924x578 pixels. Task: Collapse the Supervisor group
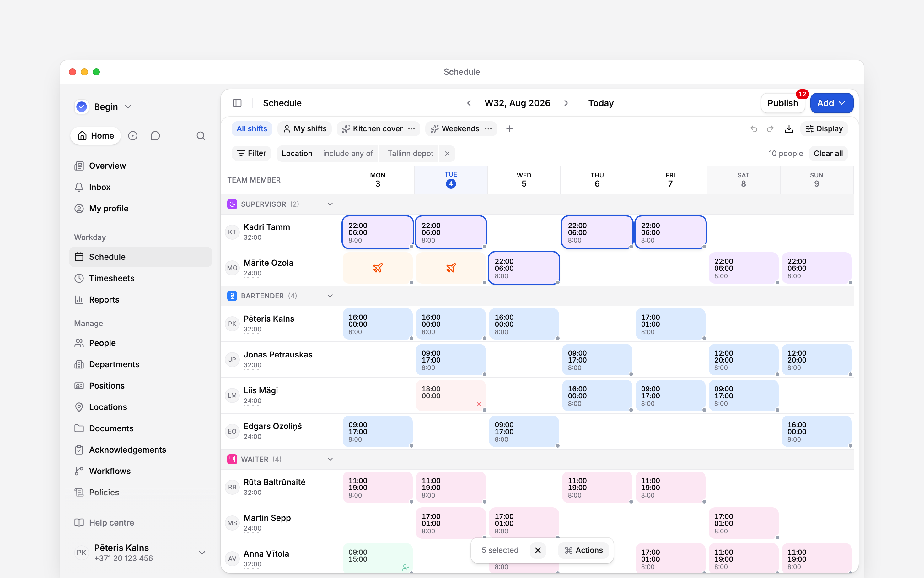[x=330, y=204]
